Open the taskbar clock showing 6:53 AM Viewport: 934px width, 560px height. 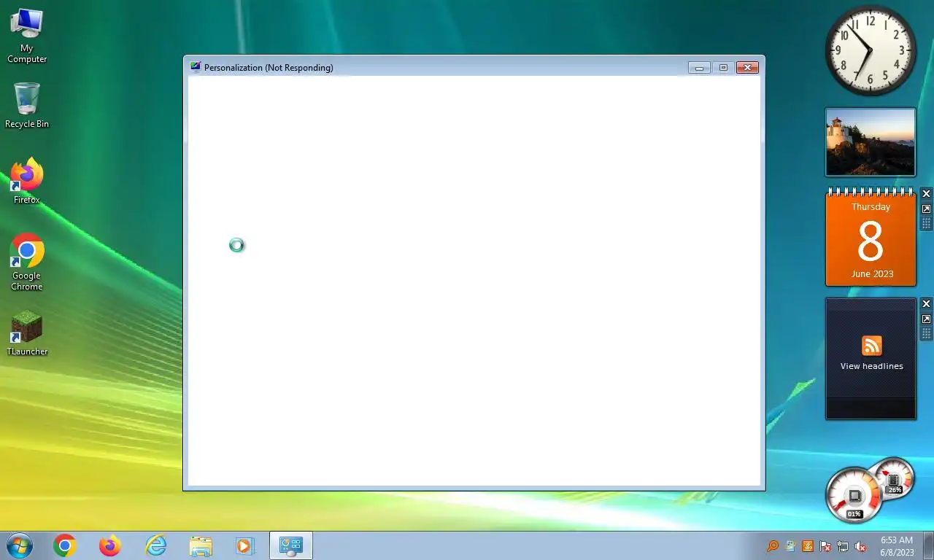(897, 546)
